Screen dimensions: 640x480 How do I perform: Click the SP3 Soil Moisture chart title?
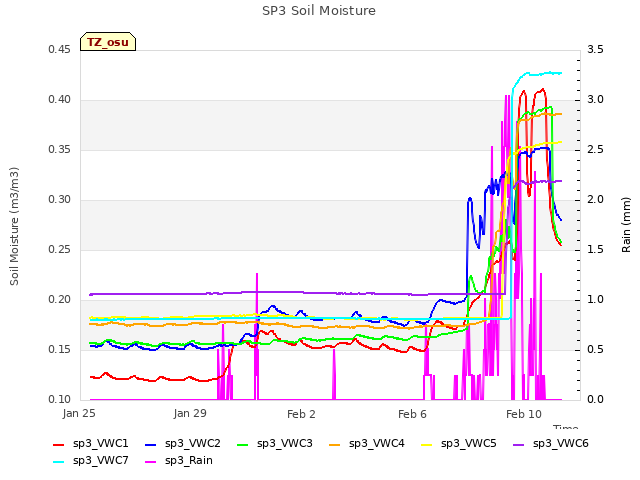(x=319, y=11)
